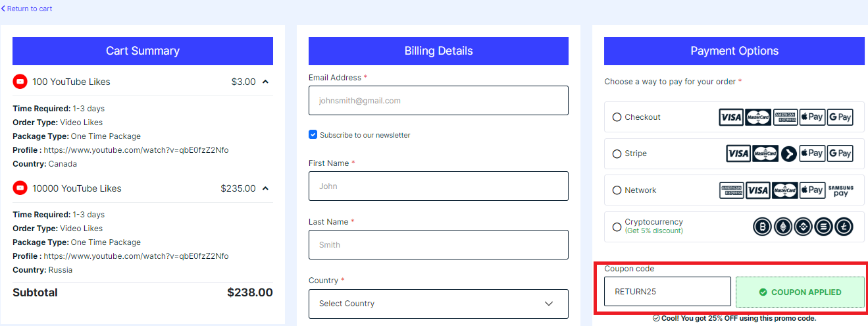Select the Stripe payment radio button
Screen dimensions: 868x326
(x=617, y=154)
